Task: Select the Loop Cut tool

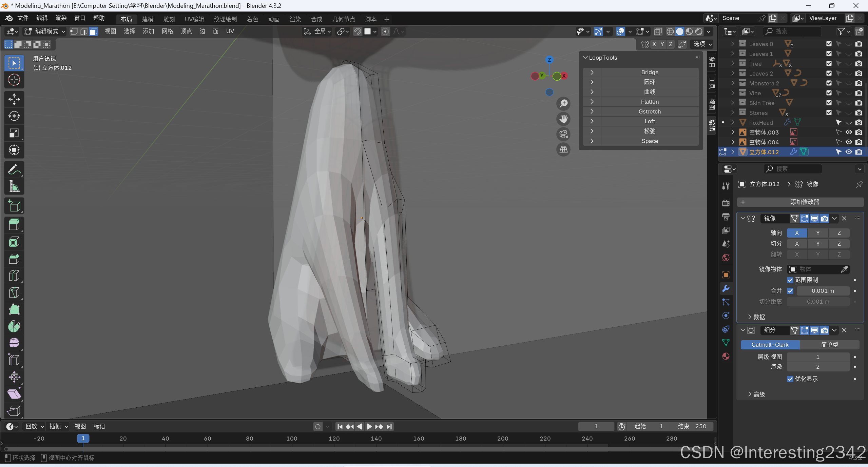Action: [14, 276]
